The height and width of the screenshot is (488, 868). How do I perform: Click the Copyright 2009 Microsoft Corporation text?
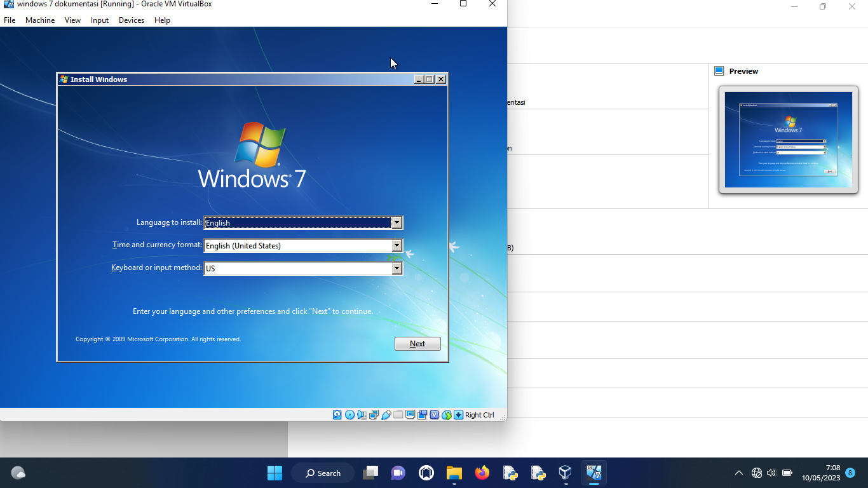click(158, 339)
